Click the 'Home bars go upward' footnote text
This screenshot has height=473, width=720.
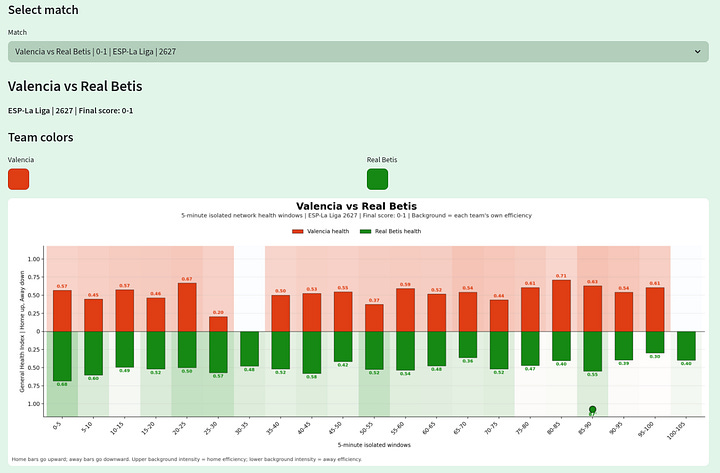(186, 459)
